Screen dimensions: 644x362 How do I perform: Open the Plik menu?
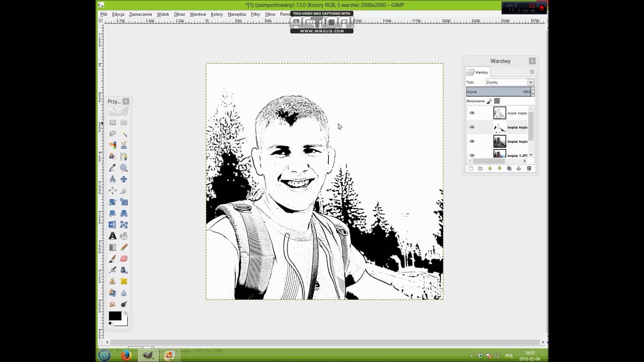click(104, 14)
